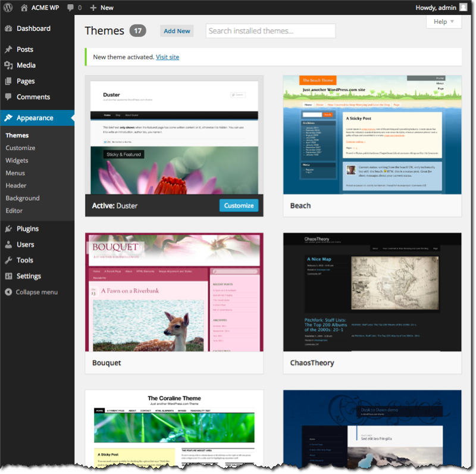476x474 pixels.
Task: Follow the Visit site link
Action: tap(167, 57)
